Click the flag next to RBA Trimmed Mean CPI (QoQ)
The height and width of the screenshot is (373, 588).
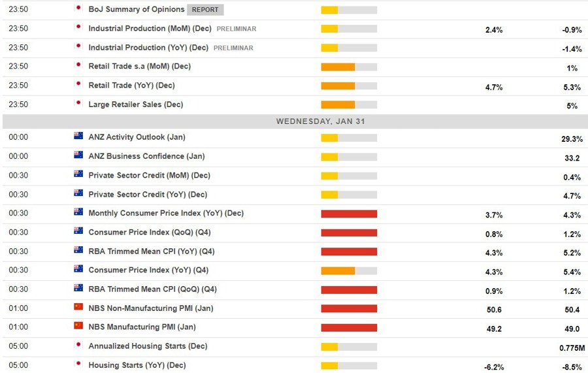(x=78, y=287)
